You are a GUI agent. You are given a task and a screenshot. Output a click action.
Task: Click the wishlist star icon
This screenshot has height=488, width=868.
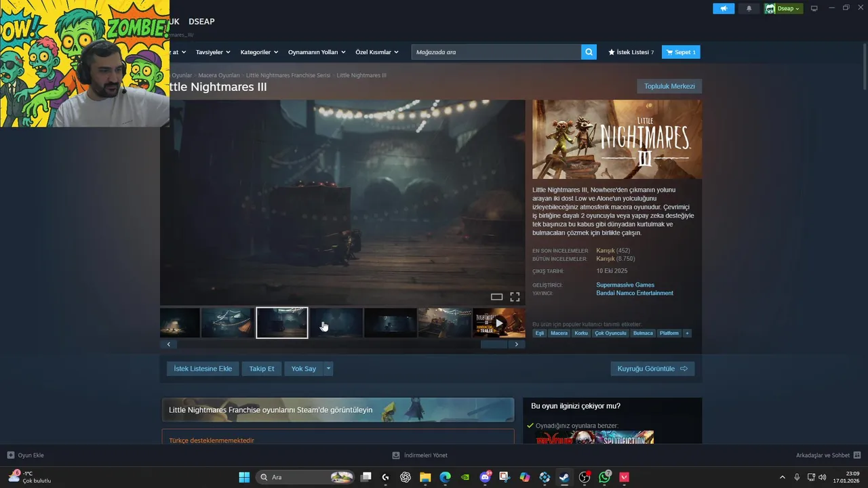611,52
